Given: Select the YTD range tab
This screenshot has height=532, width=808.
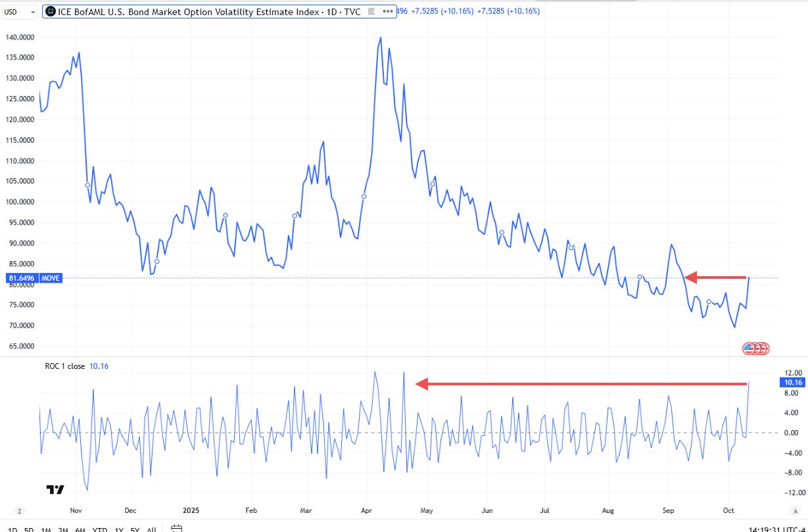Looking at the screenshot, I should [x=101, y=529].
